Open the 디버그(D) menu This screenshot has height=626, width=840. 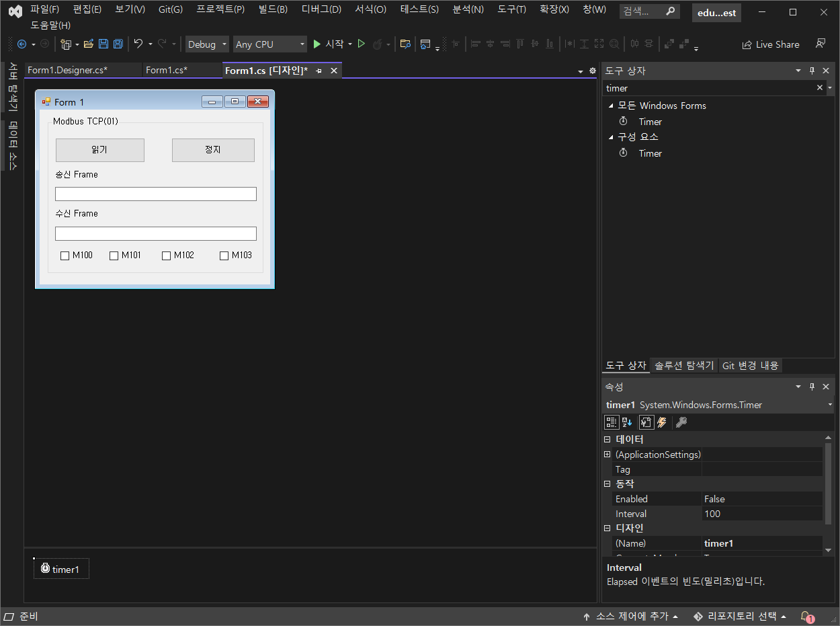pyautogui.click(x=321, y=9)
